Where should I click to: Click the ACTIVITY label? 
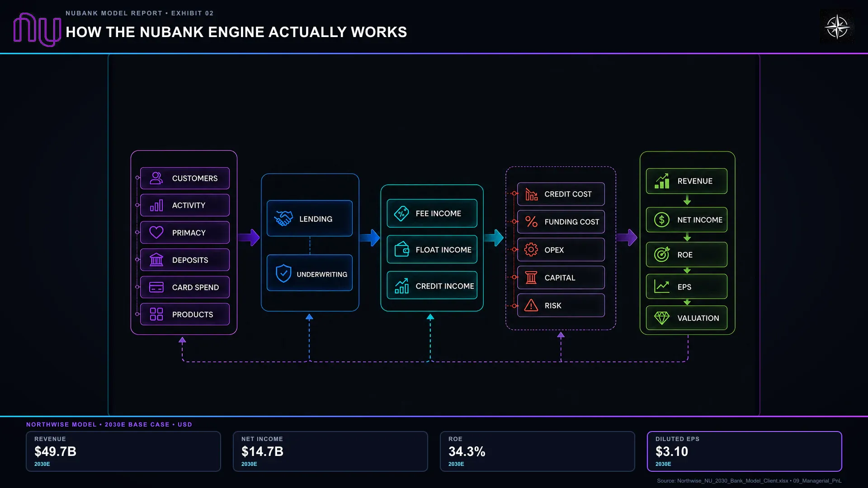[189, 206]
